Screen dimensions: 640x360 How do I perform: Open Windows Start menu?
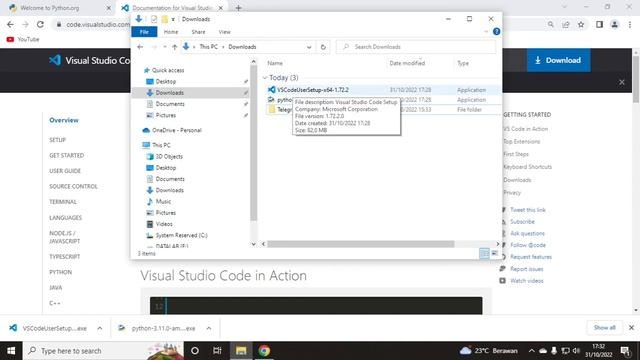(11, 351)
